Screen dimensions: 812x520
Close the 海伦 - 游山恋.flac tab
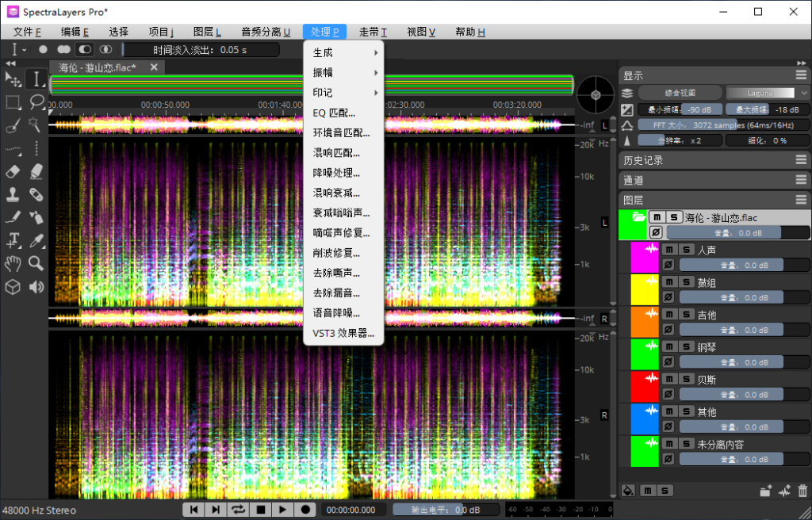click(154, 67)
